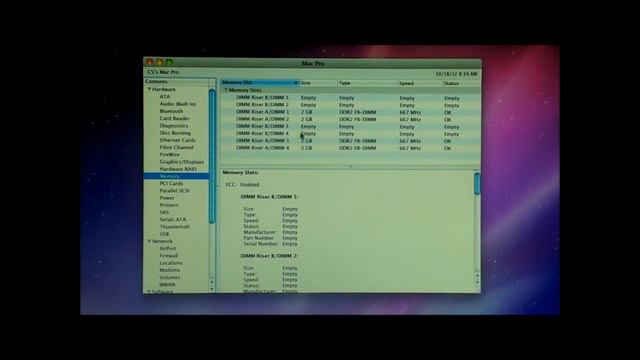Screen dimensions: 640x360
Task: Click the yellow minimize window button
Action: (160, 62)
